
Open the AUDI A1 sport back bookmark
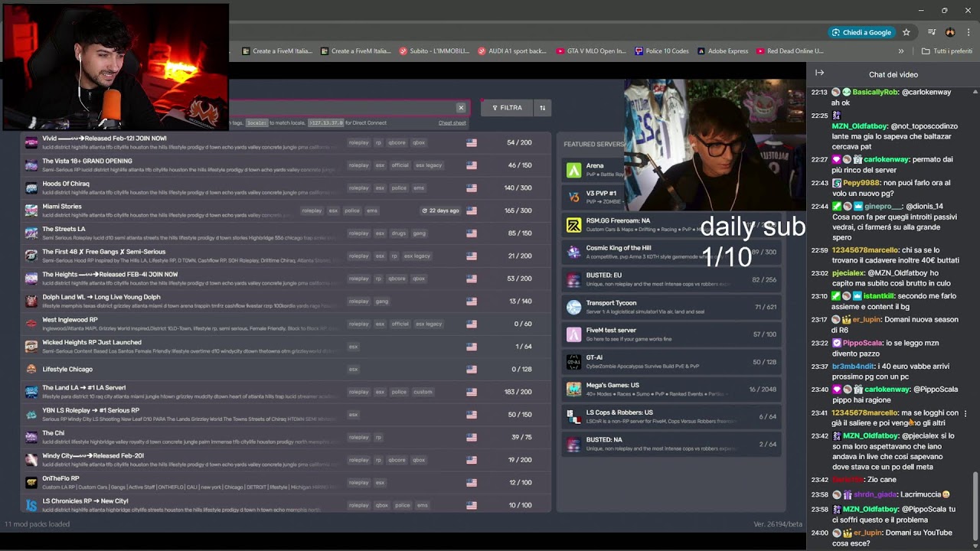(512, 51)
